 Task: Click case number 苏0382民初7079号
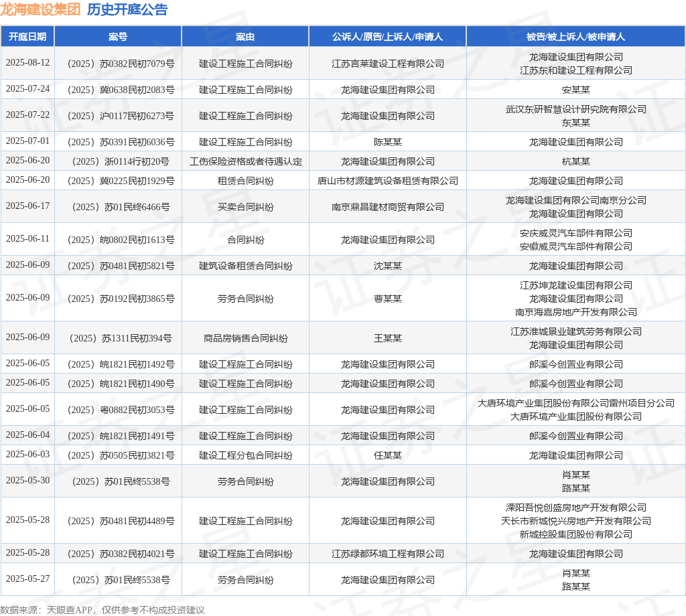[121, 64]
